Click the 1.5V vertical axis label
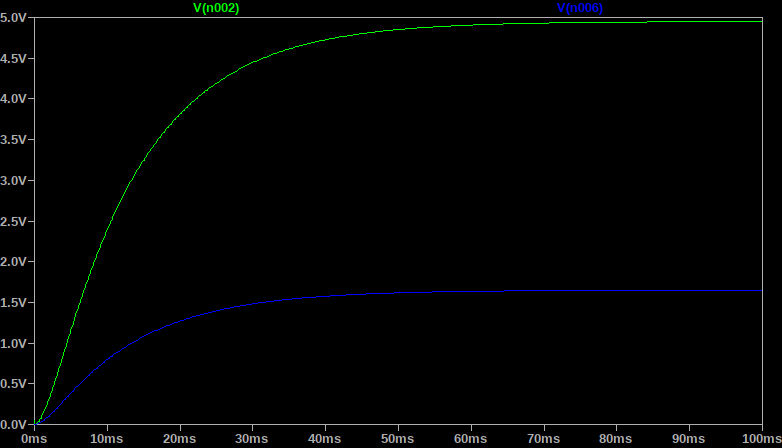This screenshot has height=448, width=782. 13,303
